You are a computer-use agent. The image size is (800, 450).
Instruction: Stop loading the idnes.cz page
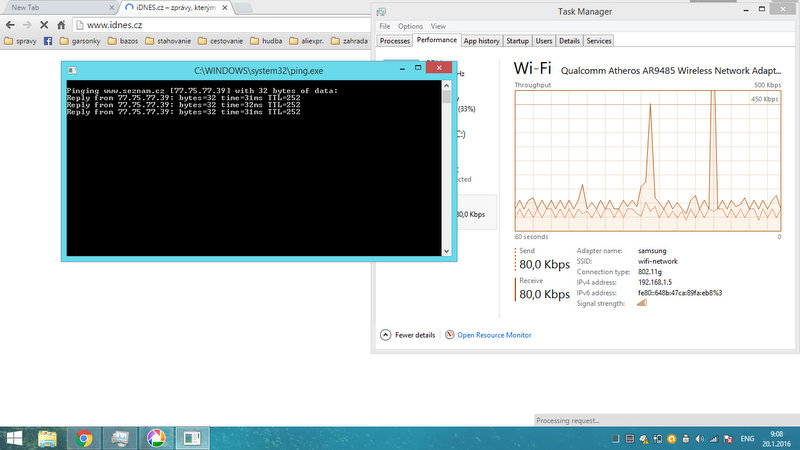(x=44, y=24)
